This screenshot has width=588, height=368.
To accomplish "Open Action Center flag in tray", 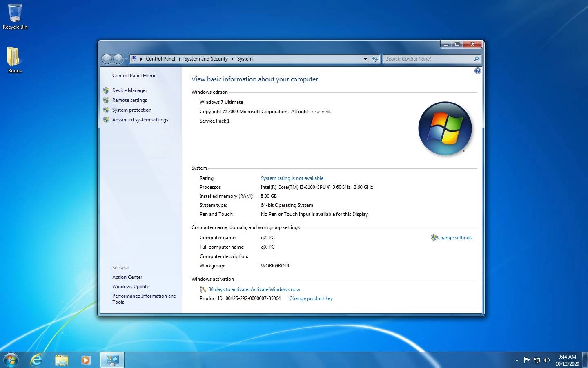I will coord(527,360).
